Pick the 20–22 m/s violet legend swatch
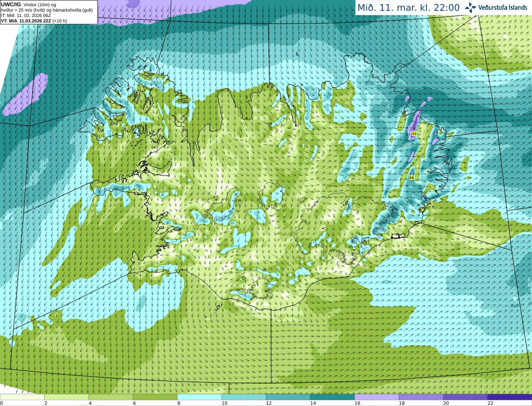Viewport: 532px width, 406px height. [465, 397]
